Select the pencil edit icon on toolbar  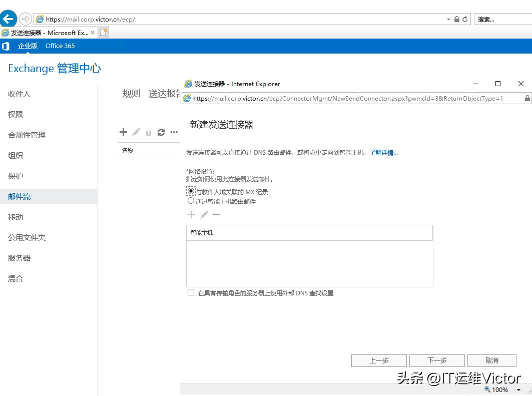(x=136, y=132)
